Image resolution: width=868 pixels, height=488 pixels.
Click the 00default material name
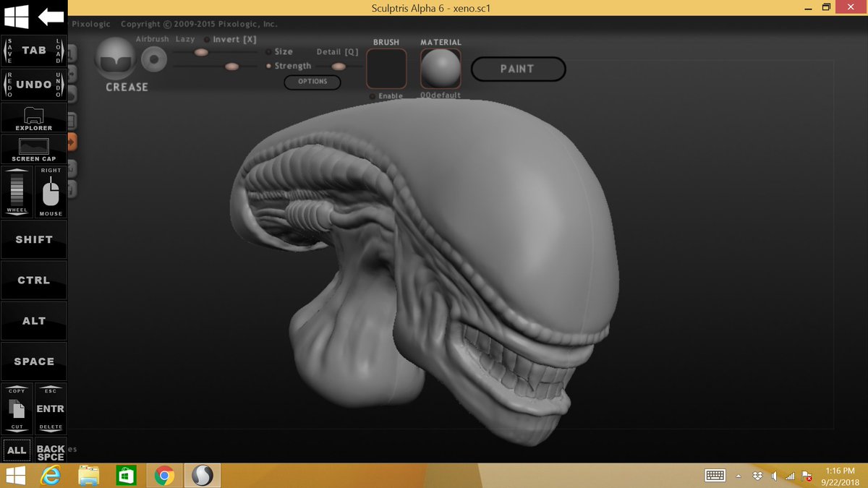441,95
